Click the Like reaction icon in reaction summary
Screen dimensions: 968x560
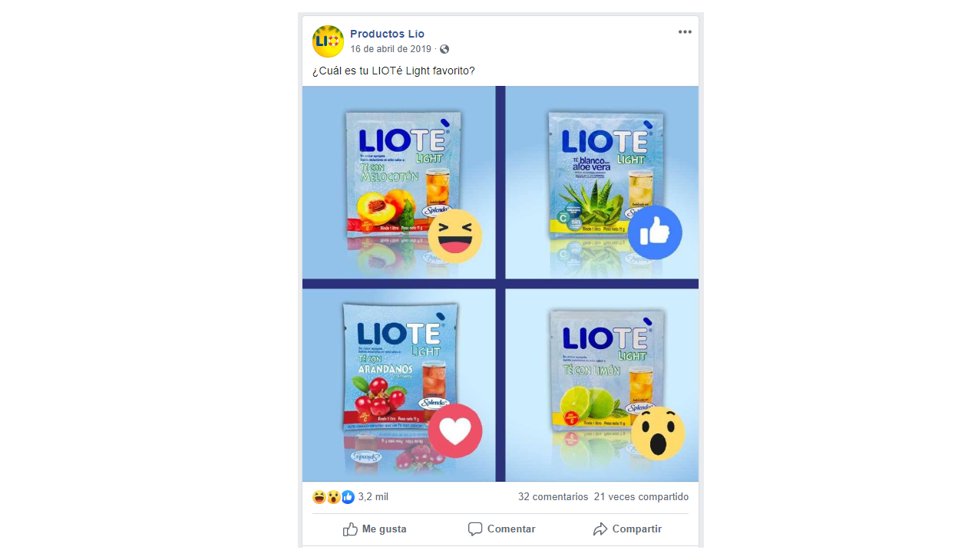tap(348, 497)
